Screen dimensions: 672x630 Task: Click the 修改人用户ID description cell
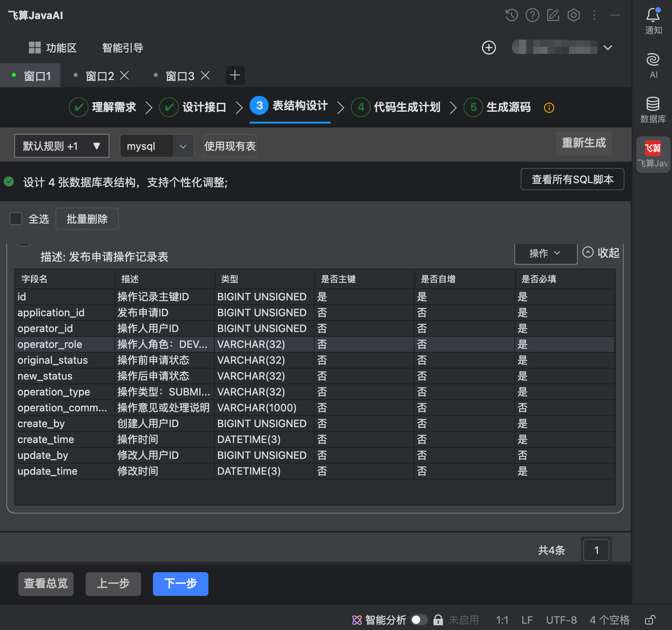tap(165, 455)
